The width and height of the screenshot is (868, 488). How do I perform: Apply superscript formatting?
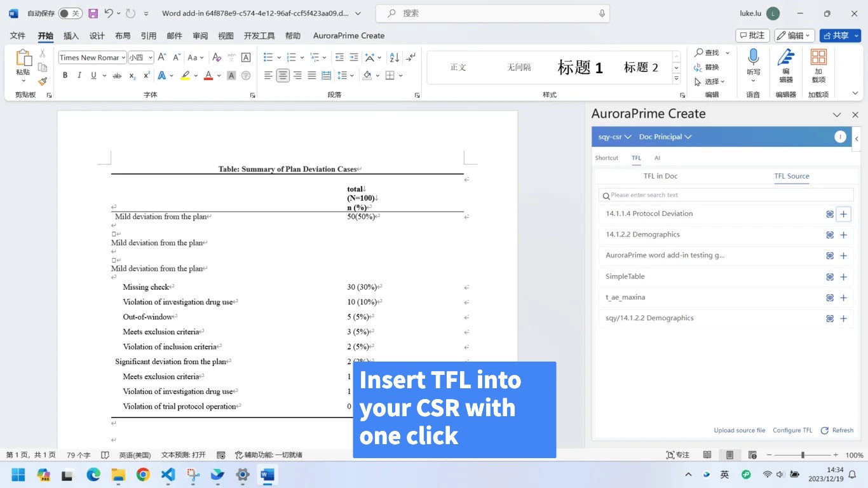147,76
